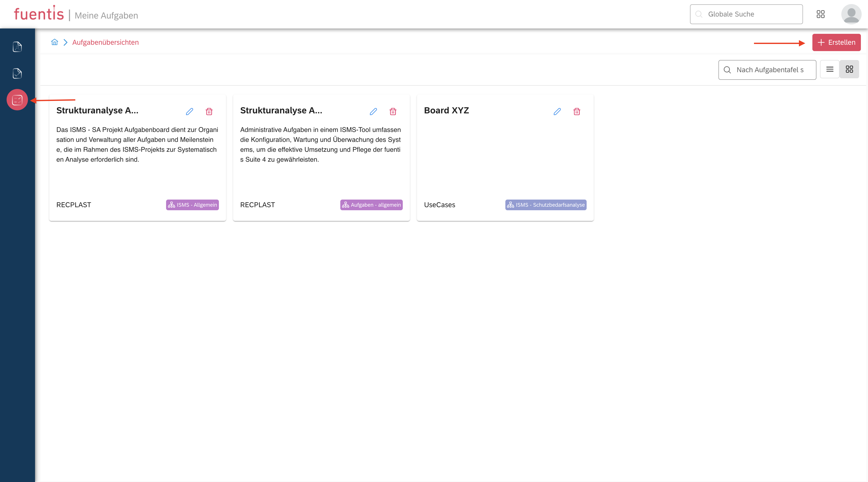Open the first sidebar document-person icon
This screenshot has height=482, width=868.
pos(17,47)
